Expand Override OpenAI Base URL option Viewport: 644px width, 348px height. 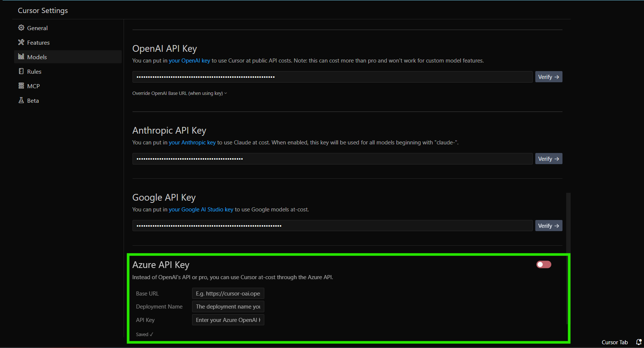coord(179,93)
